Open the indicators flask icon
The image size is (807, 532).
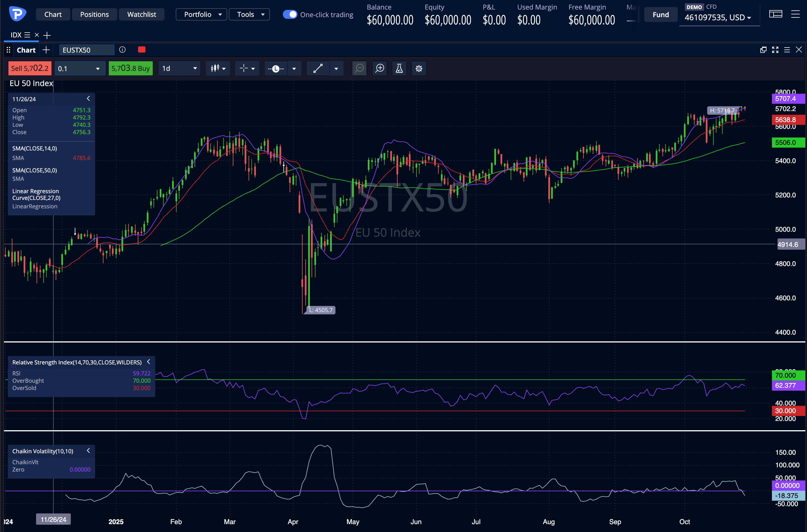[x=399, y=68]
